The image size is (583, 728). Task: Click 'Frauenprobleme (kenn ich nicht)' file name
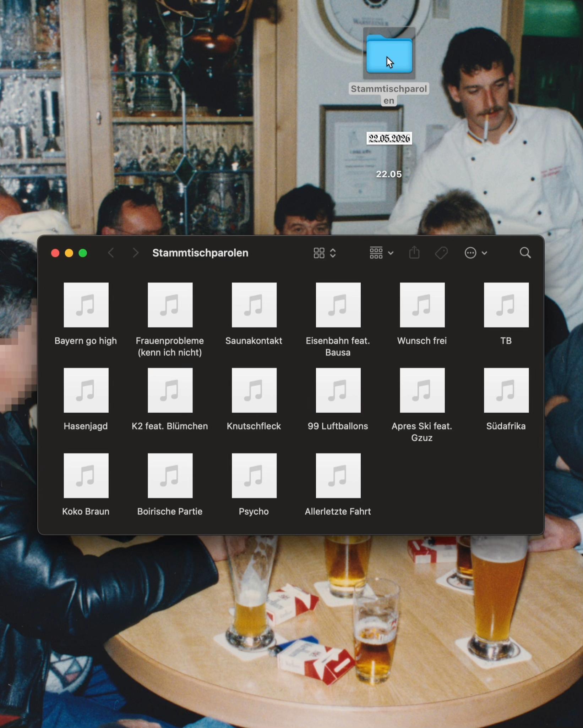pos(170,347)
